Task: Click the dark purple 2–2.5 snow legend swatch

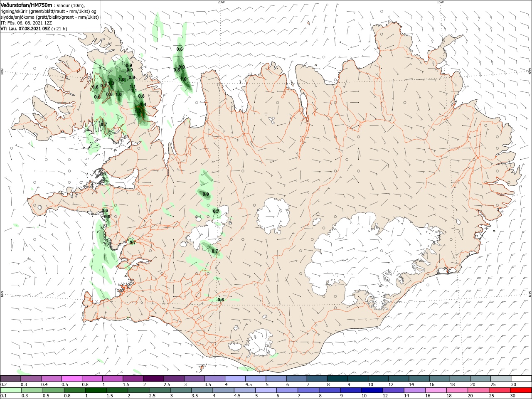Action: (153, 378)
